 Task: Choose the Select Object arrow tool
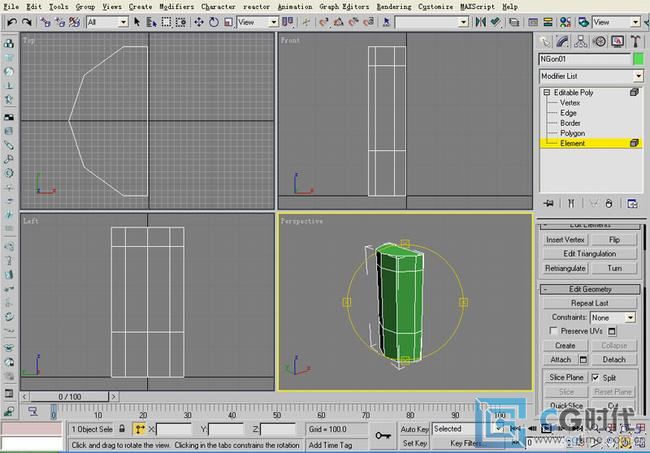click(x=137, y=22)
